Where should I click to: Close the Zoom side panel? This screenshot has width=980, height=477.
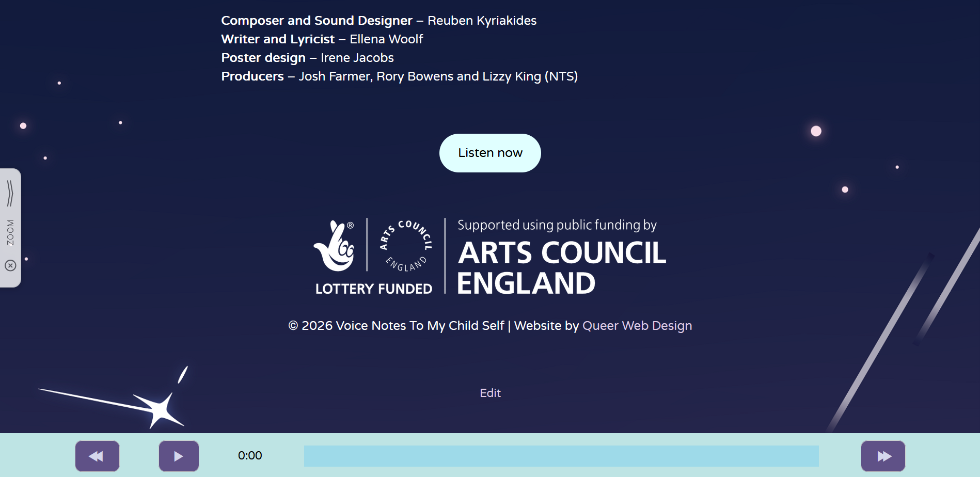10,265
